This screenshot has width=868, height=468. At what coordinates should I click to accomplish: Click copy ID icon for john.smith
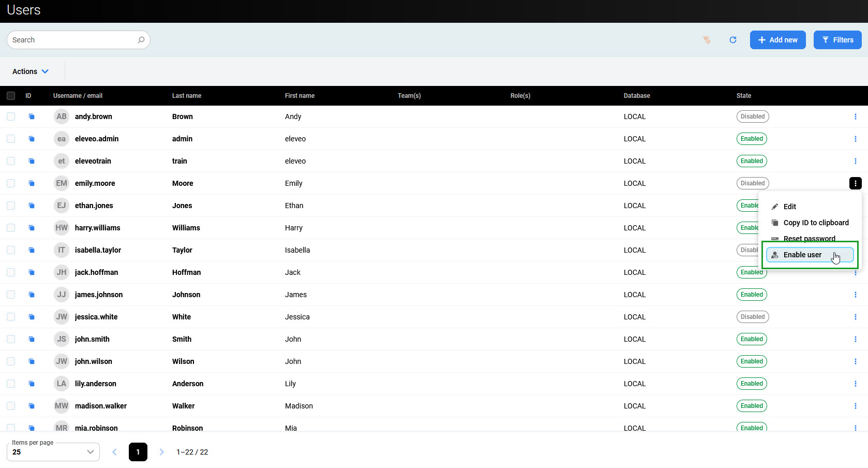32,339
